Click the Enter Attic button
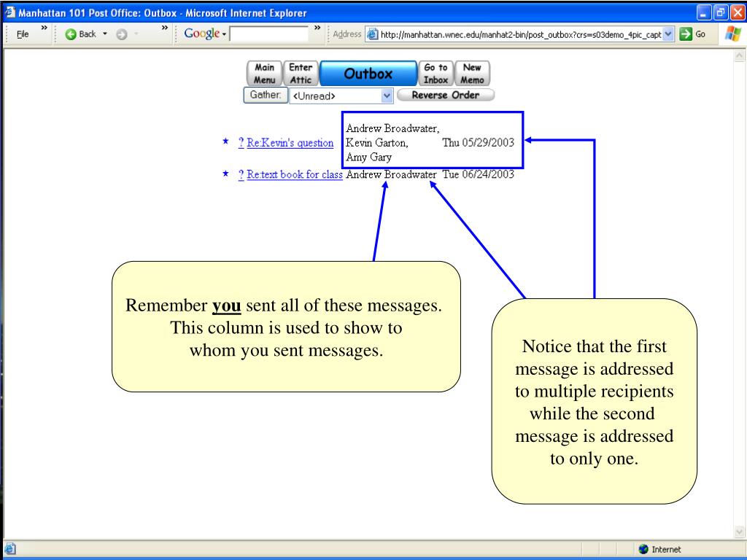 pos(301,74)
